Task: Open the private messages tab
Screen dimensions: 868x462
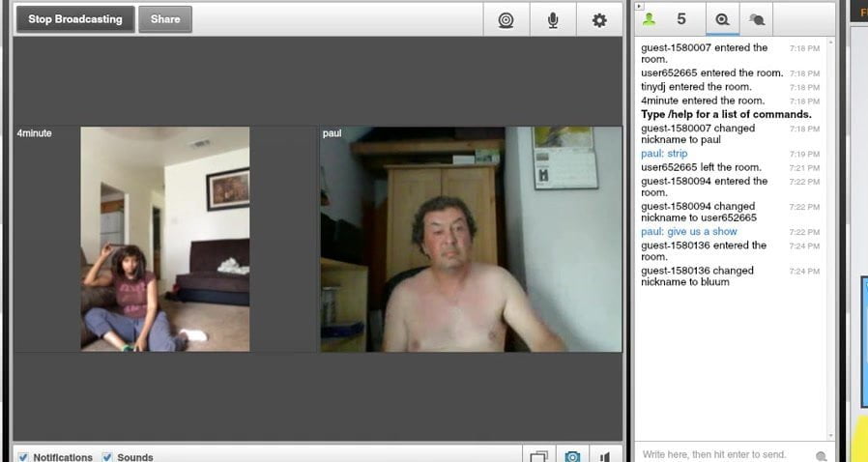Action: [x=758, y=19]
